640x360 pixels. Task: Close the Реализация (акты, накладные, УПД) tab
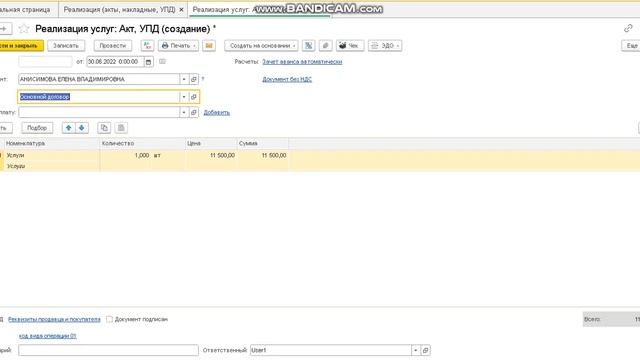[x=181, y=9]
